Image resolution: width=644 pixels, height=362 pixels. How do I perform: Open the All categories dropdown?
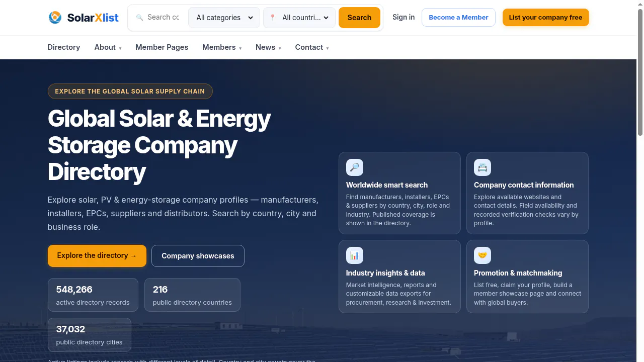coord(224,18)
